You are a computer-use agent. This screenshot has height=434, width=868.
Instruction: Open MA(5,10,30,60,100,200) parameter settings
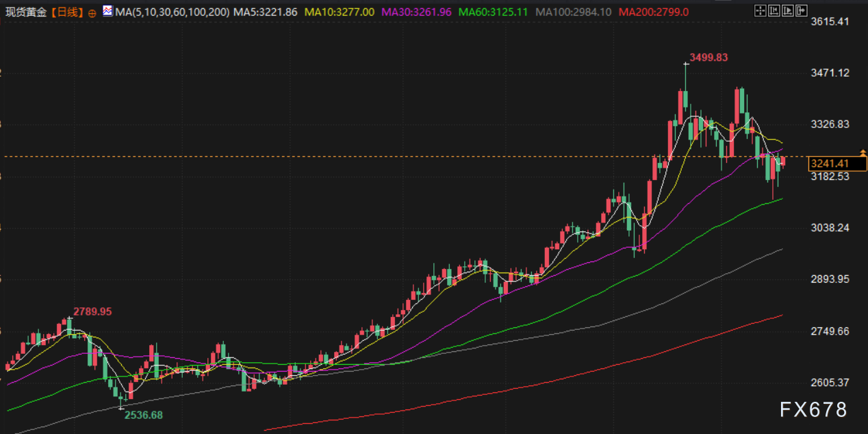pos(173,12)
